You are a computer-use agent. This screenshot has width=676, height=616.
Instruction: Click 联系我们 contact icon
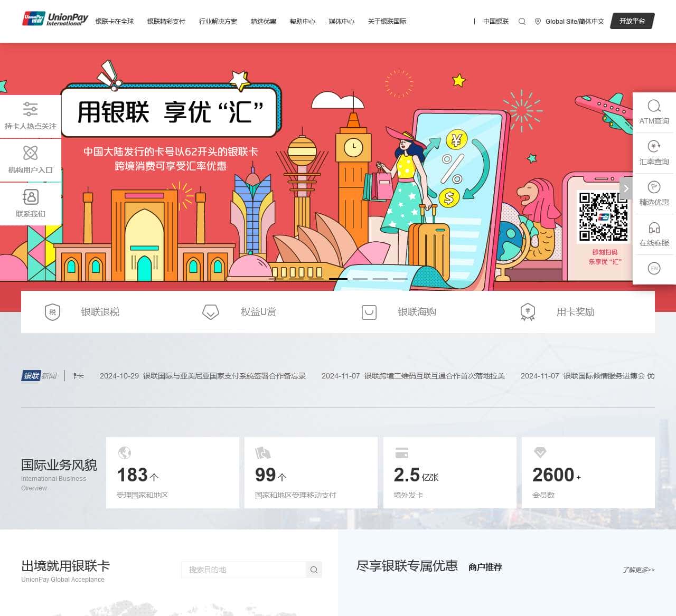[30, 197]
